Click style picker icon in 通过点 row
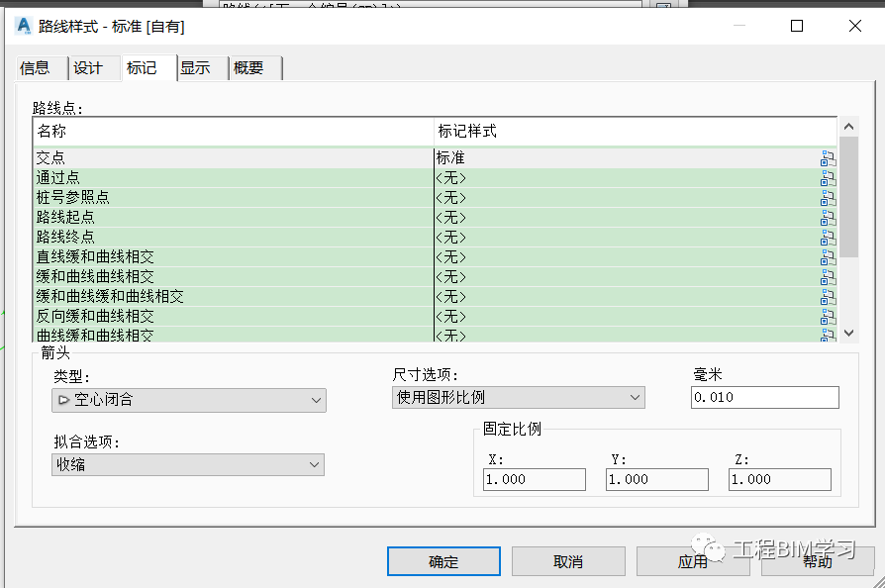This screenshot has width=885, height=588. pos(828,178)
